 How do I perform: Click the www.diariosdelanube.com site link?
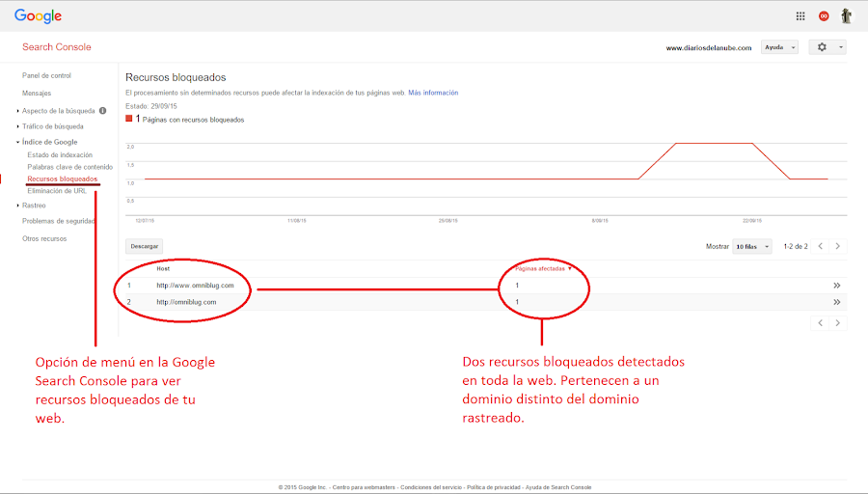[709, 48]
